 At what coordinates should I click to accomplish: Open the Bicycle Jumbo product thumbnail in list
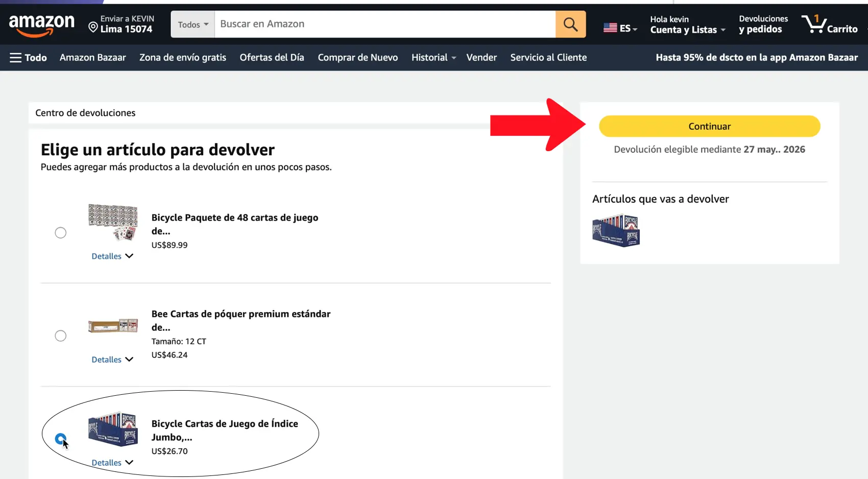point(113,428)
